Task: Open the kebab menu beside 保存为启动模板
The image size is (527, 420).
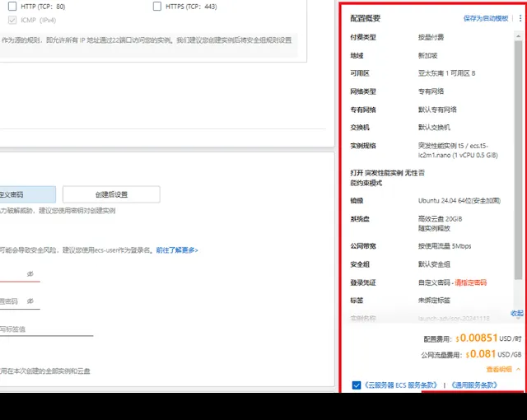Action: coord(520,18)
